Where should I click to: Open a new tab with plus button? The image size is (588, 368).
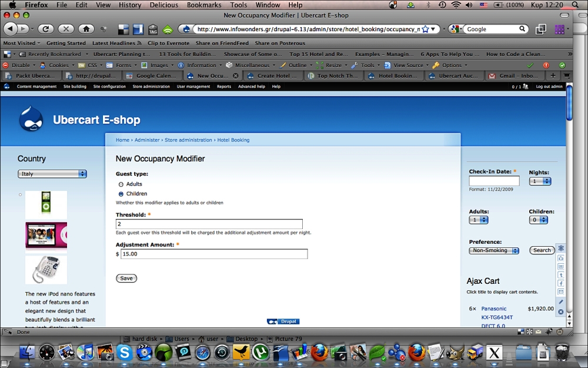point(553,76)
